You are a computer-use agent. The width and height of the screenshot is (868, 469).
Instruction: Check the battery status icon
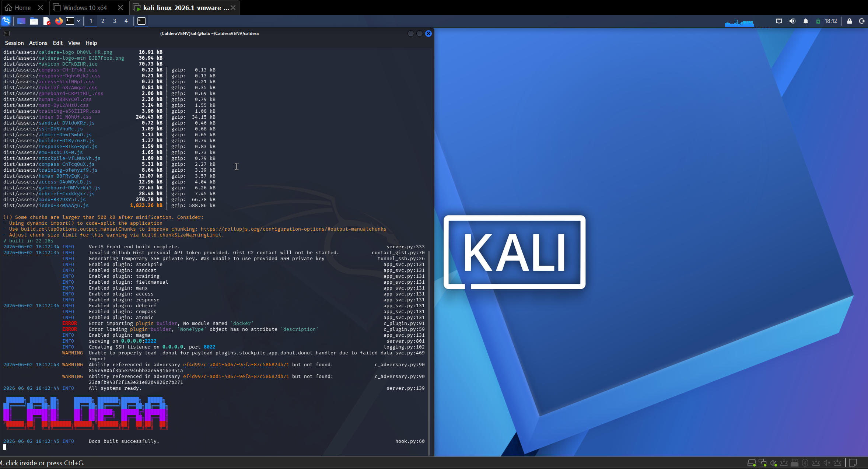(818, 21)
